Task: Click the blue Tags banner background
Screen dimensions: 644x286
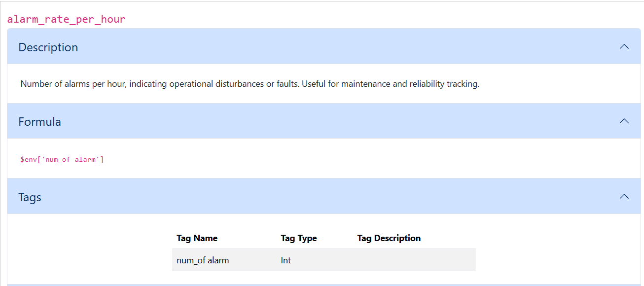Action: (296, 196)
